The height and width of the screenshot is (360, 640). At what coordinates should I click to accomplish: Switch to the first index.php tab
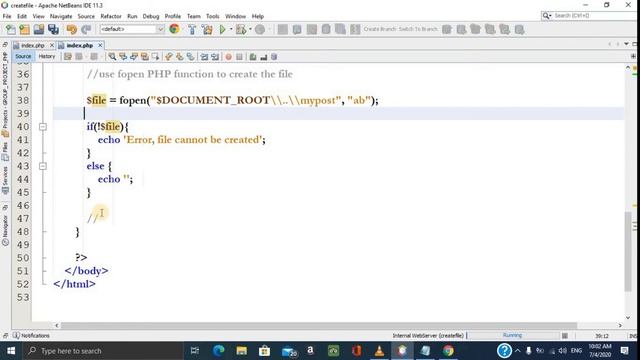coord(32,45)
